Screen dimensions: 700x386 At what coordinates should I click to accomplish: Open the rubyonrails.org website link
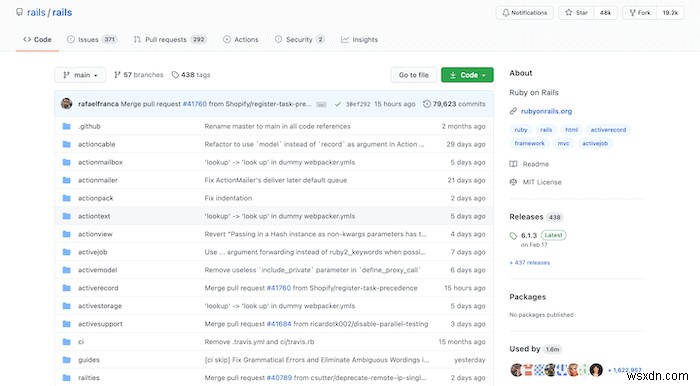tap(546, 111)
